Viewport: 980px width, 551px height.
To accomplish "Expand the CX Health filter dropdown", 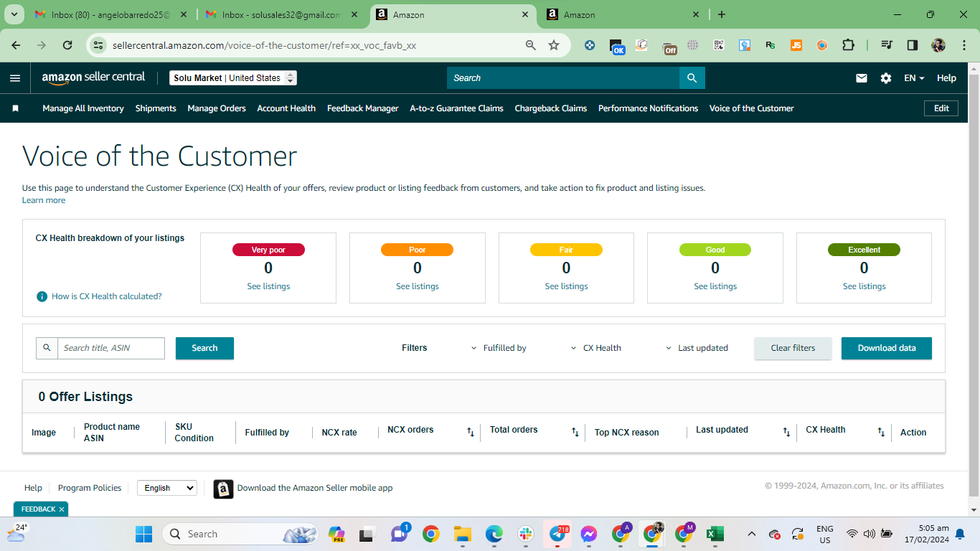I will tap(596, 348).
